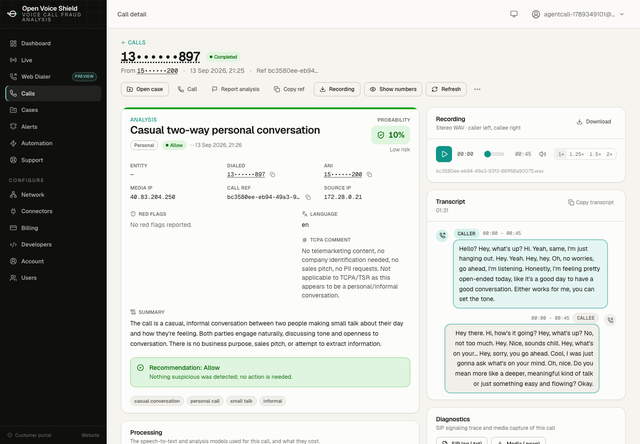Copy the dialed number

pyautogui.click(x=273, y=175)
